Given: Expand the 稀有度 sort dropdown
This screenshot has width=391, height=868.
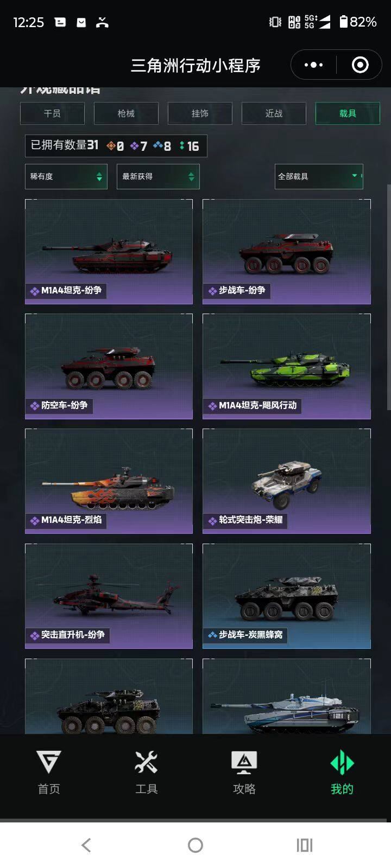Looking at the screenshot, I should [x=66, y=176].
